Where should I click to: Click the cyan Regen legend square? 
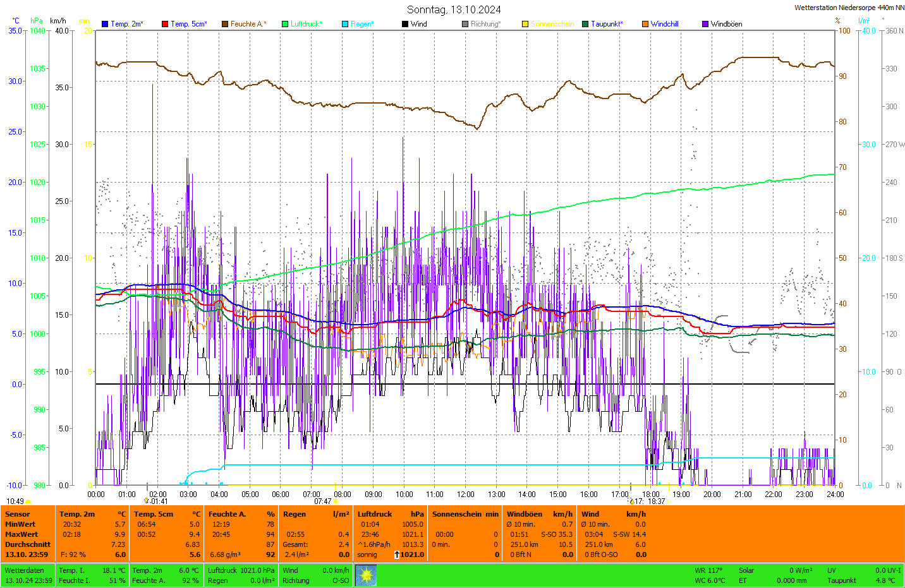tap(345, 24)
